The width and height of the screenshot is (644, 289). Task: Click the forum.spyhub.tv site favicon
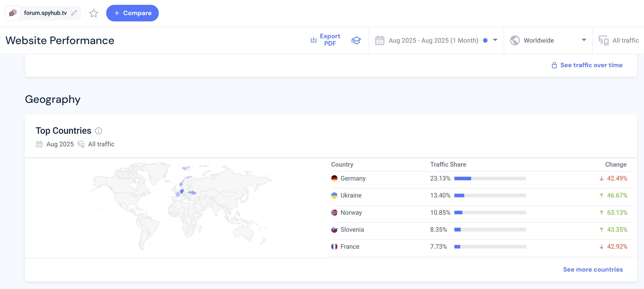point(13,13)
